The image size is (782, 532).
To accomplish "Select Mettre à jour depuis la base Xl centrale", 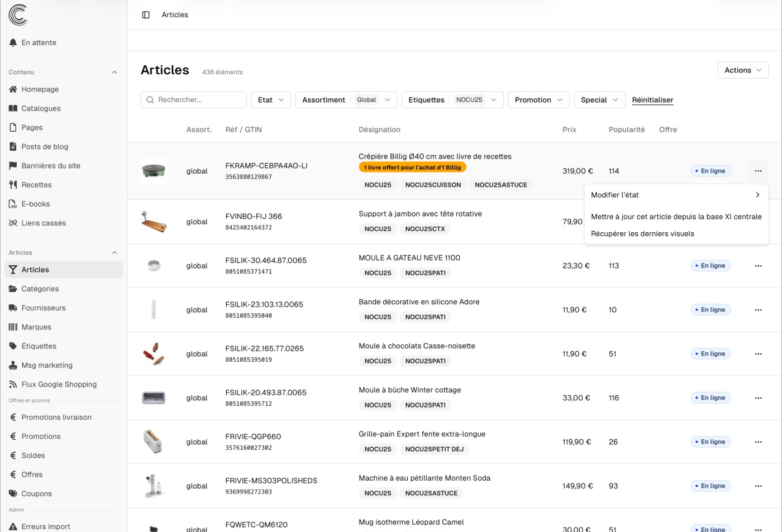I will pos(676,217).
